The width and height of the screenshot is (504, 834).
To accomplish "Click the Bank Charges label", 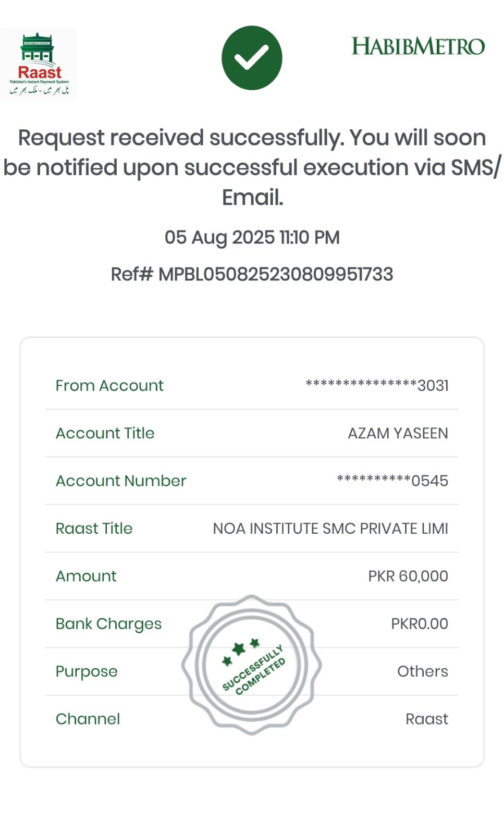I will pyautogui.click(x=108, y=624).
